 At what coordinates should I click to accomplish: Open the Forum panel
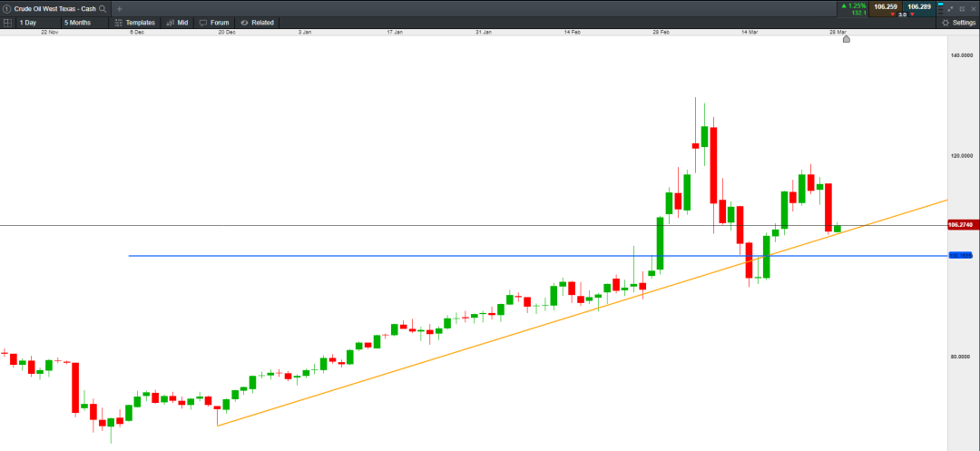[x=214, y=23]
